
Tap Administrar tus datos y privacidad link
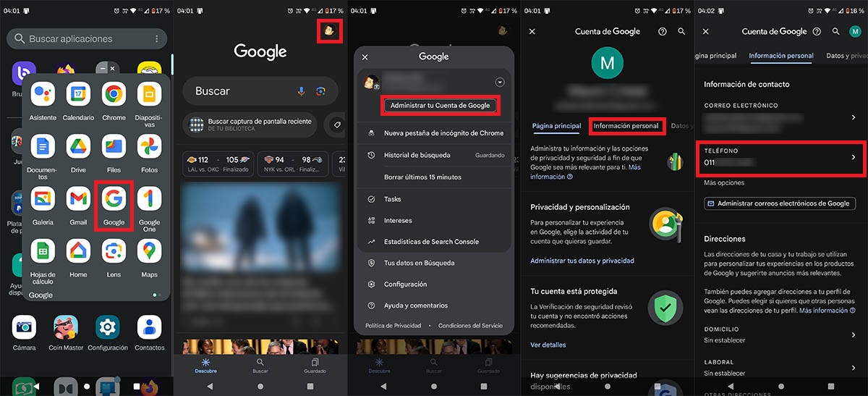(x=582, y=261)
